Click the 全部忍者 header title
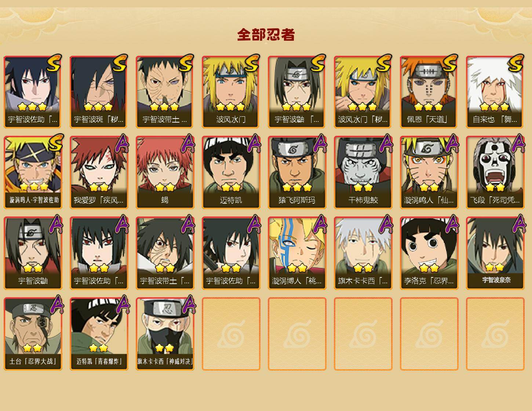Screen dimensions: 532x411 click(266, 35)
